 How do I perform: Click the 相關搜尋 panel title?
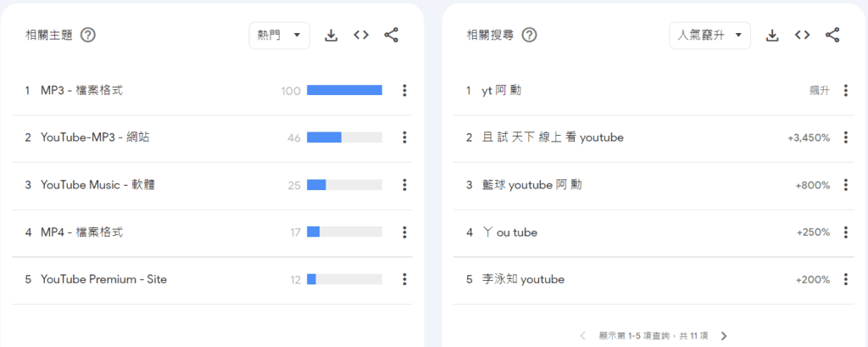click(x=491, y=36)
